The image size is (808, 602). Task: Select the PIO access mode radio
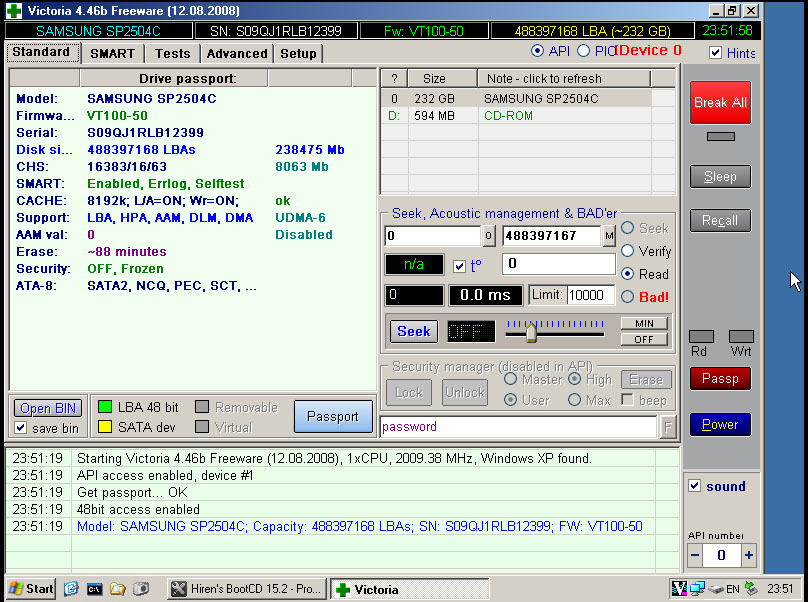[583, 51]
